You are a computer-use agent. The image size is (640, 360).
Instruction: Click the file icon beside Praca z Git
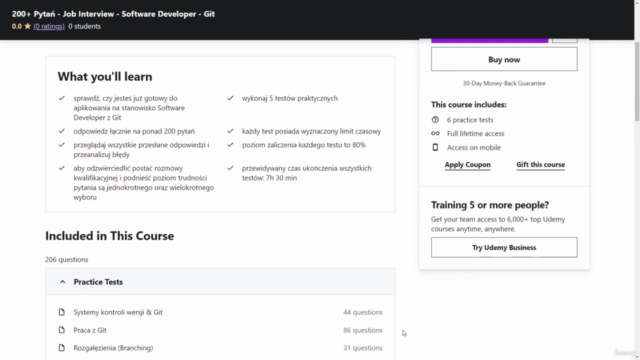(62, 330)
